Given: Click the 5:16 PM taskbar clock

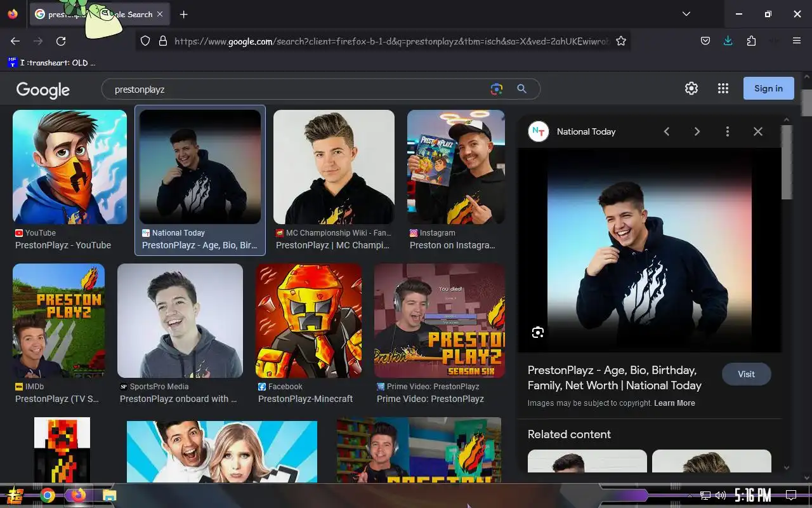Looking at the screenshot, I should point(752,495).
